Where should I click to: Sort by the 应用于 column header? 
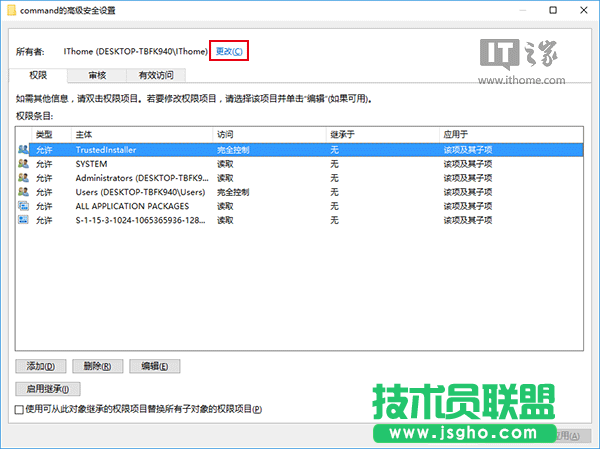[511, 134]
